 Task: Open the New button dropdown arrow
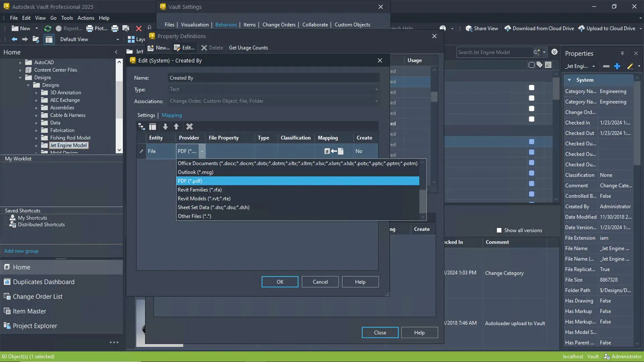[37, 28]
